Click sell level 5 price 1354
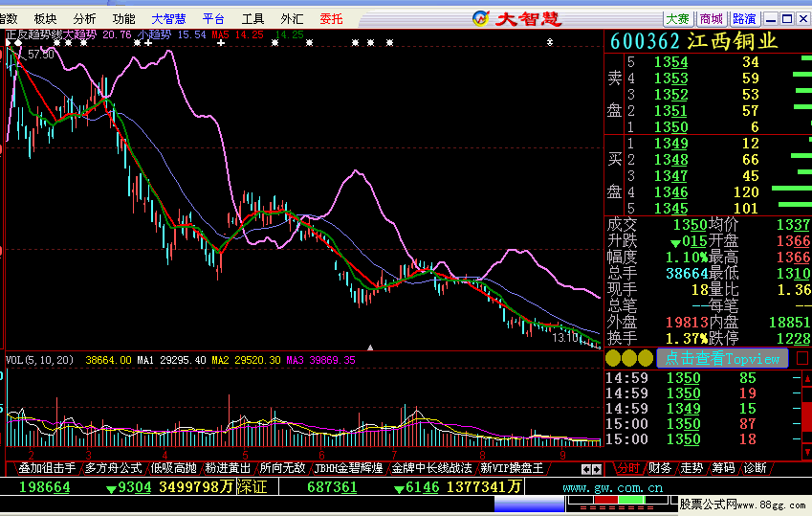The image size is (812, 516). 671,62
